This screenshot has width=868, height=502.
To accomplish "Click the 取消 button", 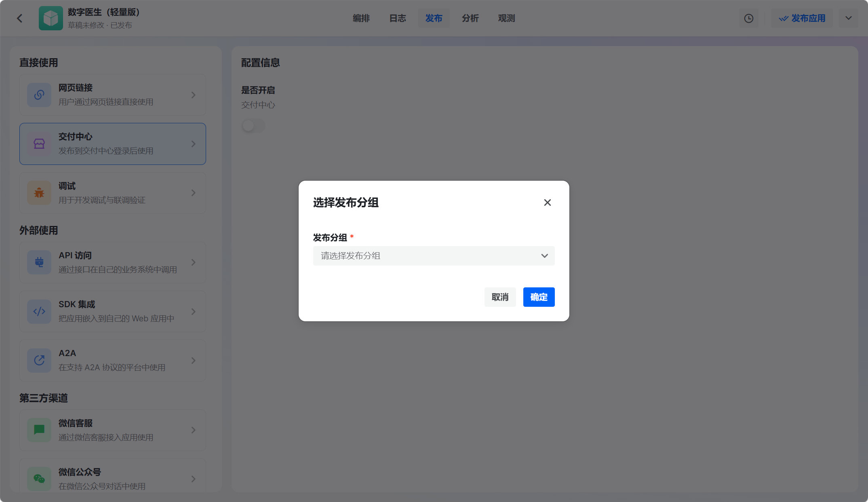I will pos(500,297).
